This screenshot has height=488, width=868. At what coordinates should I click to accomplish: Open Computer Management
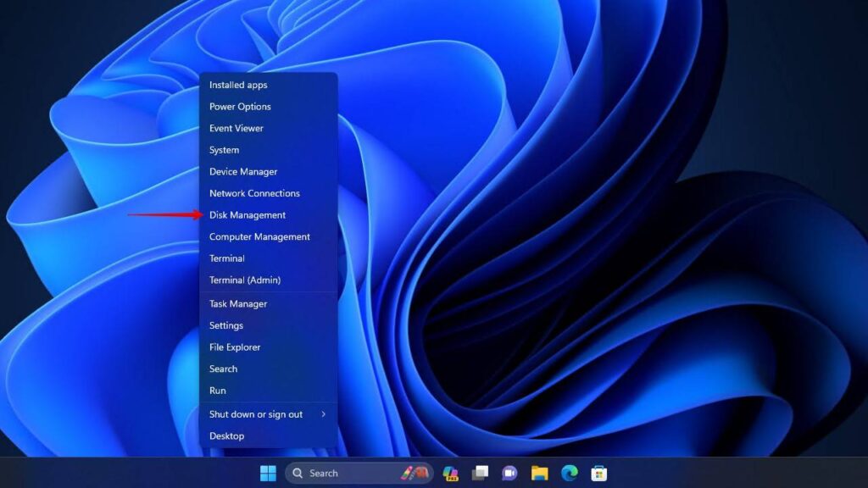(x=269, y=236)
